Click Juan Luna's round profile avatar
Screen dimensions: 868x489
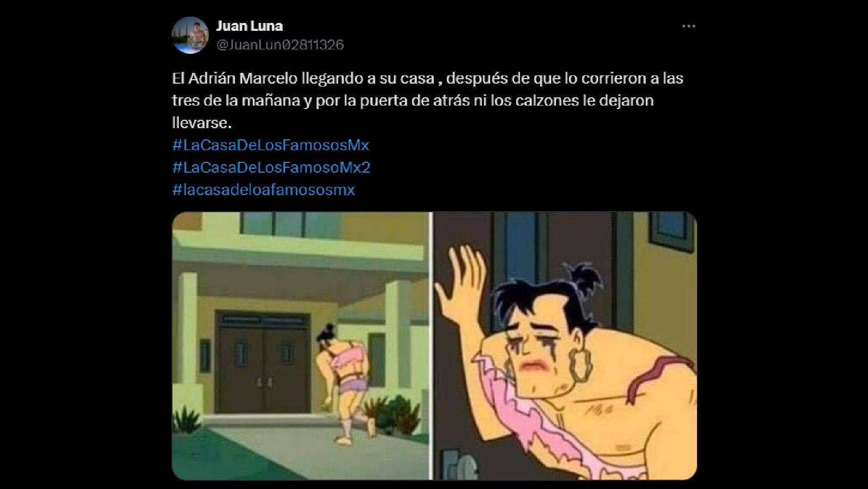coord(190,35)
